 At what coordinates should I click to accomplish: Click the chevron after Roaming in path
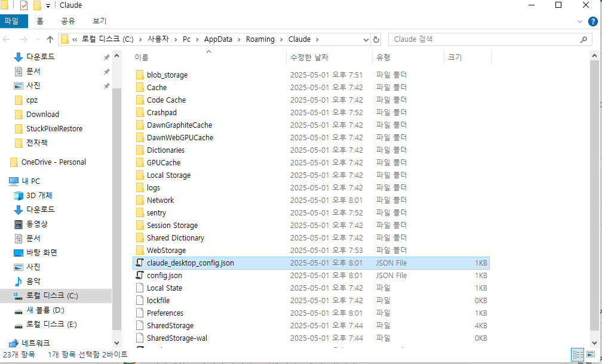(281, 39)
